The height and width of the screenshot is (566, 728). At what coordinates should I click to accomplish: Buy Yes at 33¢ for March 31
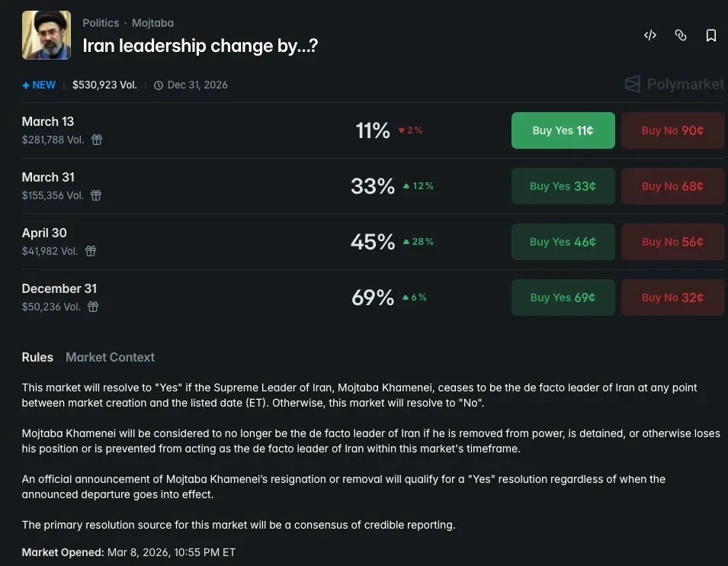[563, 186]
